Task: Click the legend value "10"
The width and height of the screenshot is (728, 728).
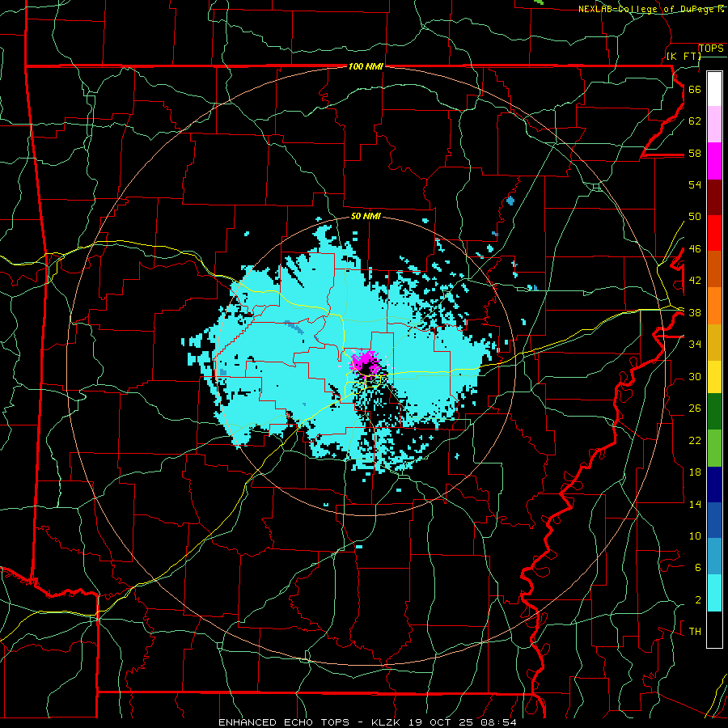Action: click(695, 535)
